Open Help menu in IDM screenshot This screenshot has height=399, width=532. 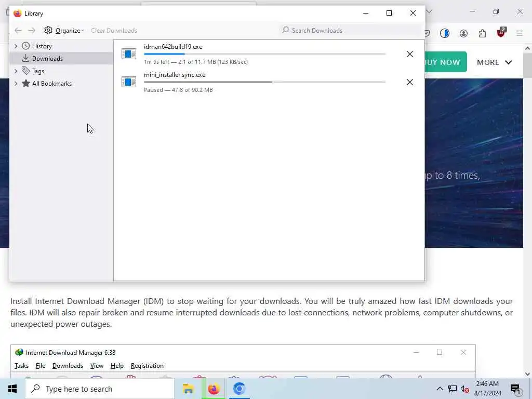pyautogui.click(x=117, y=366)
